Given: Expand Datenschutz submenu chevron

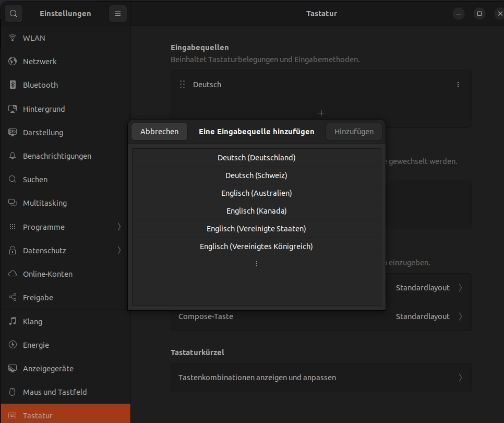Looking at the screenshot, I should click(119, 251).
